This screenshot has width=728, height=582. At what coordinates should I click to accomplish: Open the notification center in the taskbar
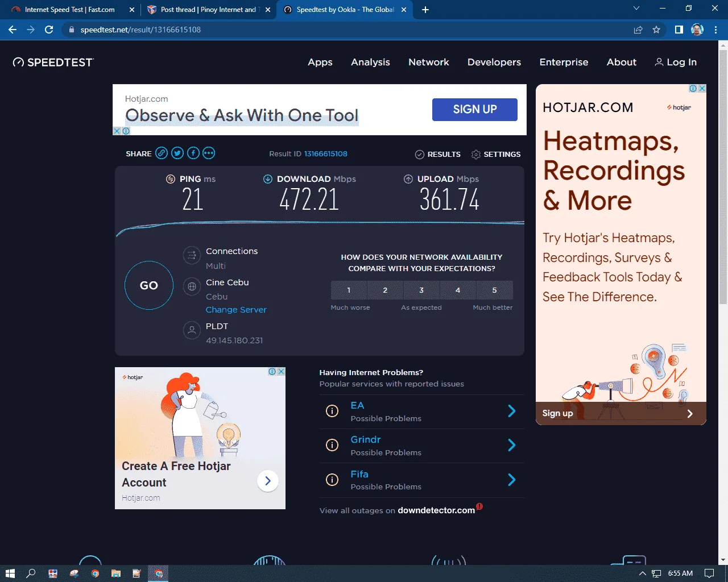point(709,573)
